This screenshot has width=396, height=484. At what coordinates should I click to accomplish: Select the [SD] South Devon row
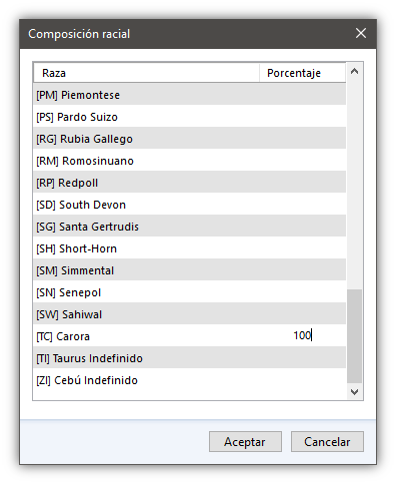pos(190,204)
